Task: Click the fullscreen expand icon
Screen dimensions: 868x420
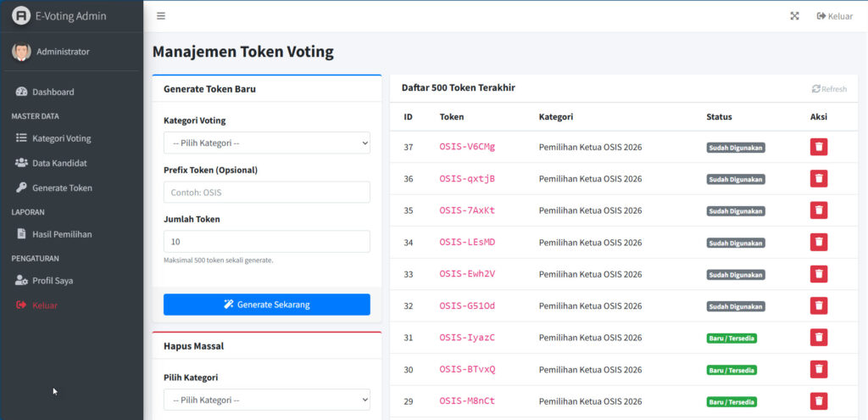Action: [794, 16]
